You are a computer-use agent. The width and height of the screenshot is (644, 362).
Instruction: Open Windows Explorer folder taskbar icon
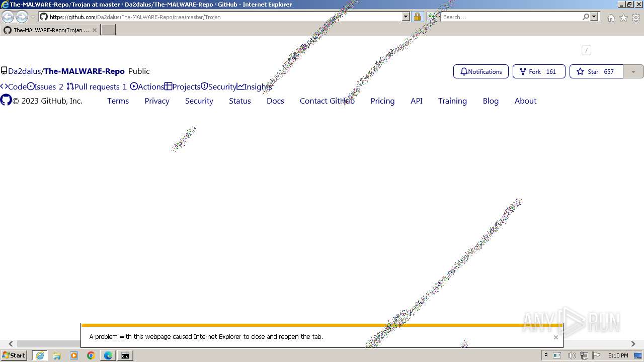click(57, 355)
